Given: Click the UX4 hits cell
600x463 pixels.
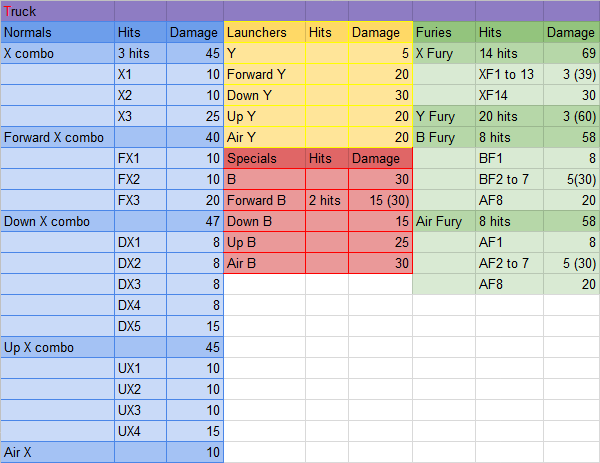Looking at the screenshot, I should 140,431.
